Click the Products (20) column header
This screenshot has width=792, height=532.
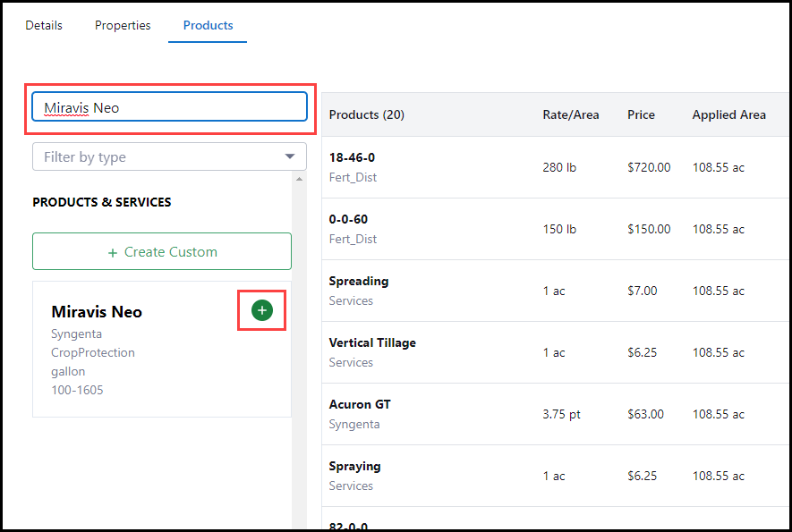pos(367,114)
